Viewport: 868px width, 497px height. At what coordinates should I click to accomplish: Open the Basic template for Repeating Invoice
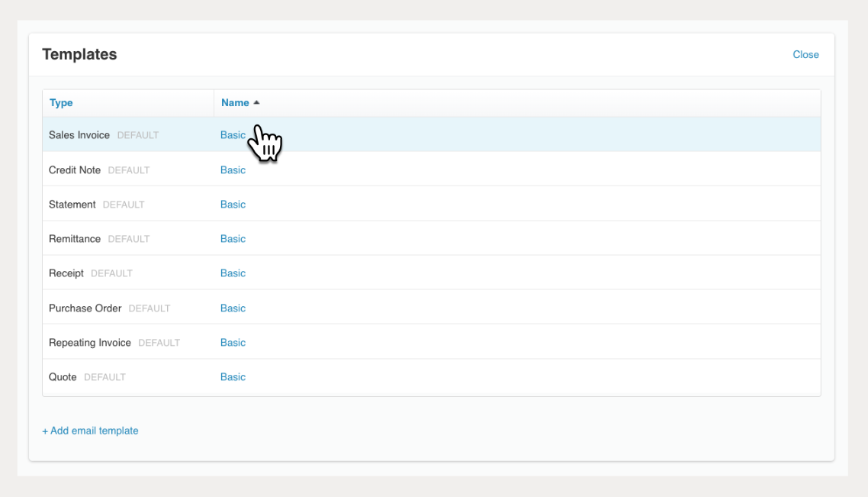233,343
